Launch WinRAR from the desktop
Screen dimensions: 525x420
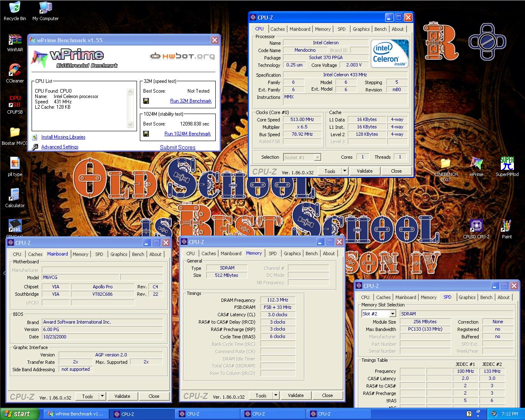tap(15, 43)
